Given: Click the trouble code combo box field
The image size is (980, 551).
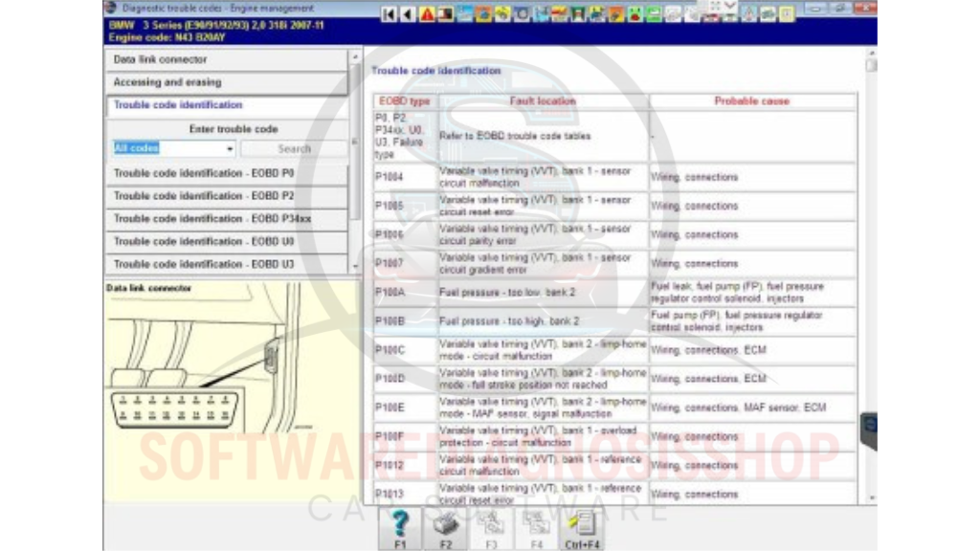Looking at the screenshot, I should click(x=167, y=149).
